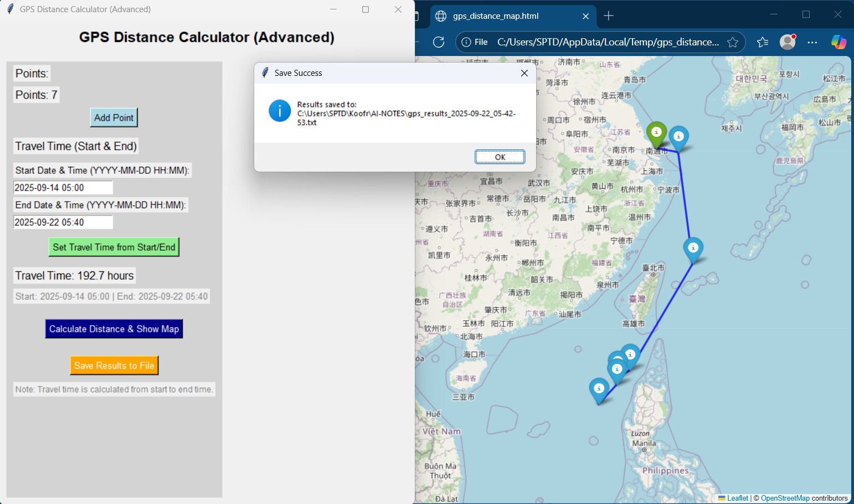Image resolution: width=854 pixels, height=504 pixels.
Task: Click the green start marker near Nanjing
Action: coord(656,133)
